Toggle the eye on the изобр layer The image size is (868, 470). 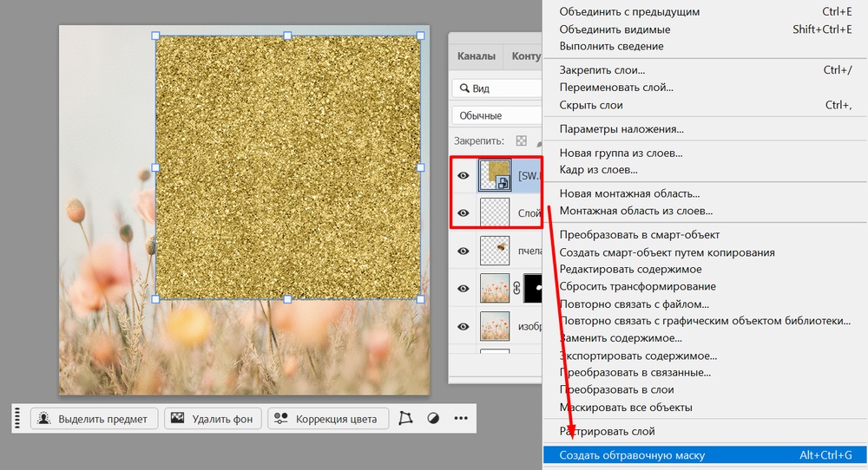click(x=464, y=326)
